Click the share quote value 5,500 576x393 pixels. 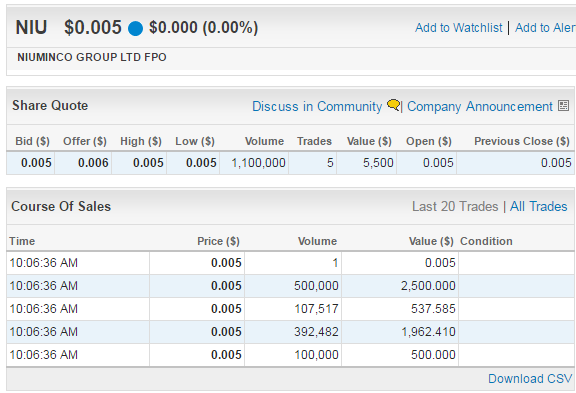tap(378, 163)
